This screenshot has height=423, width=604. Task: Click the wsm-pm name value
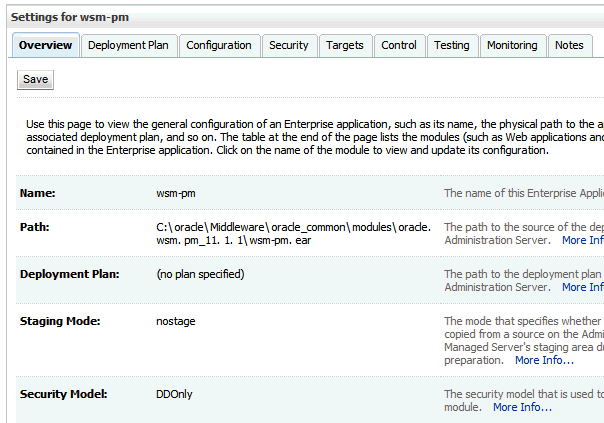point(175,193)
